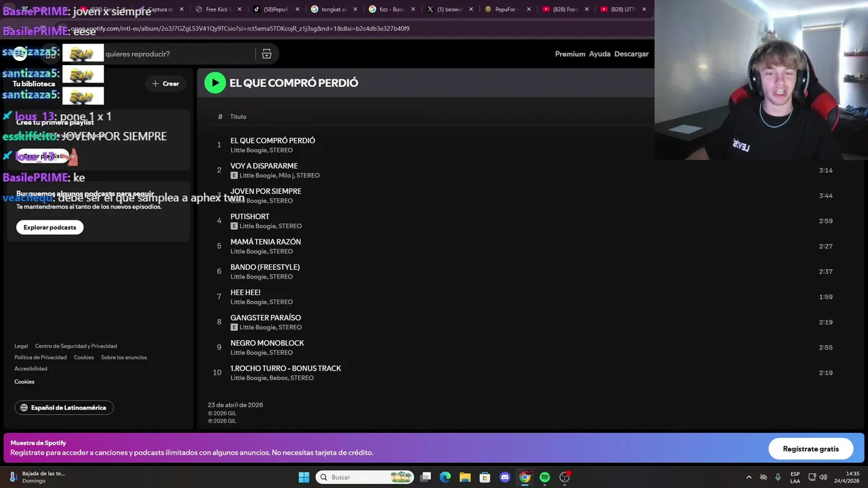Play the album EL QUE COMPRÓ PERDIÓ
Viewport: 868px width, 488px height.
pyautogui.click(x=215, y=83)
